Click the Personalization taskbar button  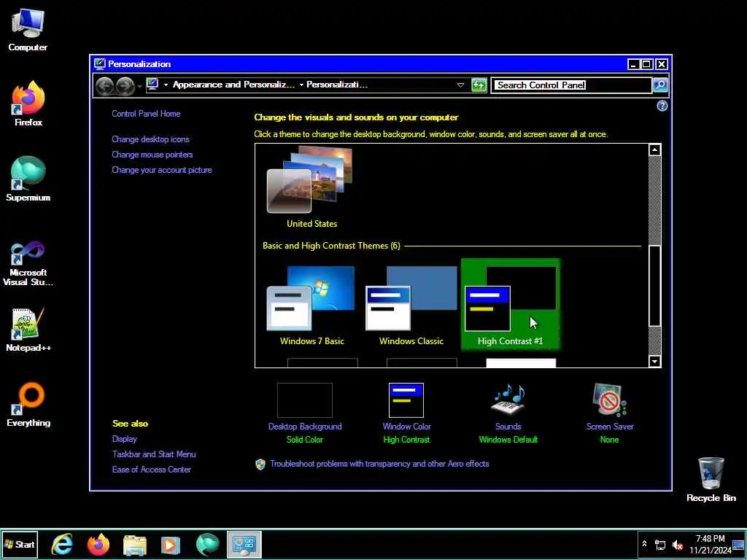(244, 544)
